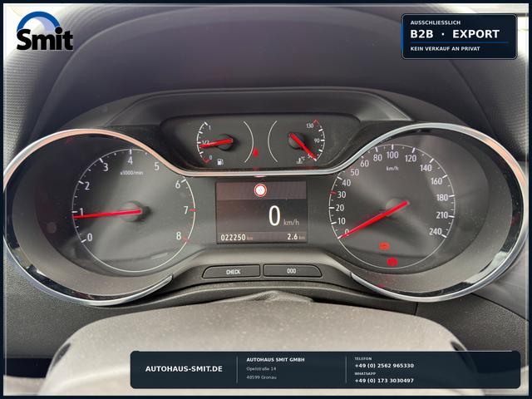Click the speed limit sign in display
Viewport: 532px width, 399px height.
pos(260,190)
